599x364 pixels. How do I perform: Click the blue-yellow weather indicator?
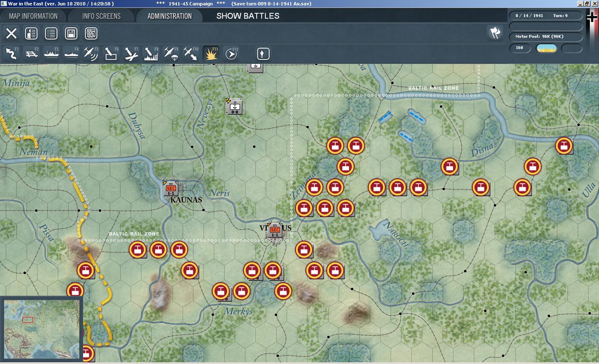tap(547, 48)
